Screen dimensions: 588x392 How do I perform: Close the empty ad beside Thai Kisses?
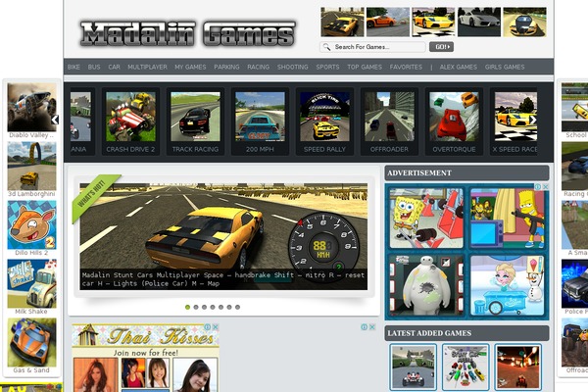372,327
